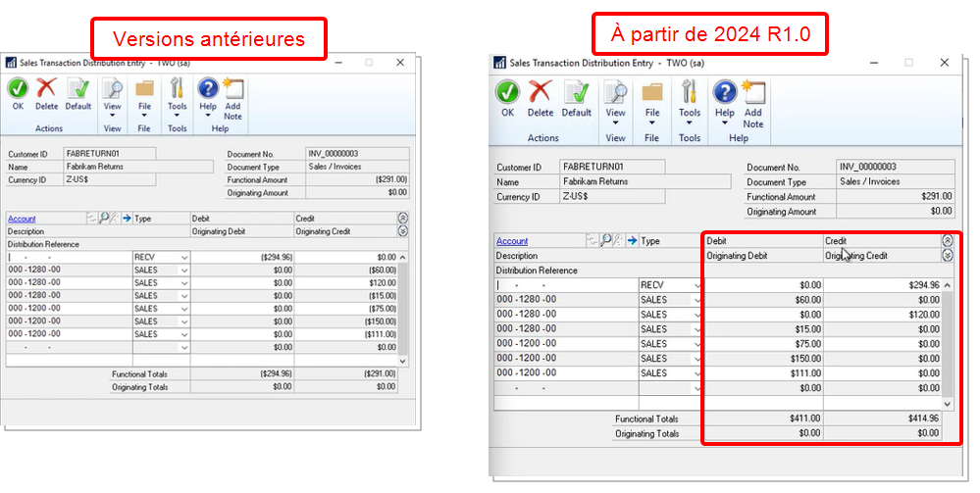Click Account link in the earlier-versions window
Image resolution: width=980 pixels, height=493 pixels.
pyautogui.click(x=22, y=219)
